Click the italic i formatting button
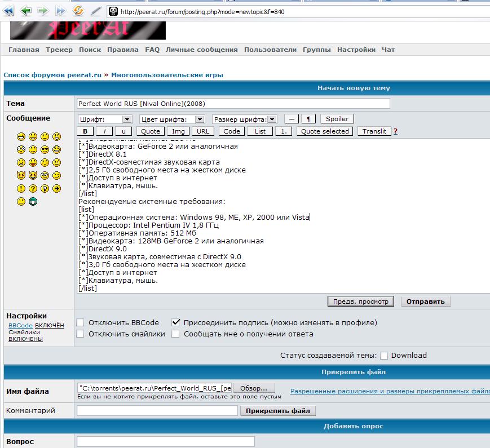 (104, 131)
